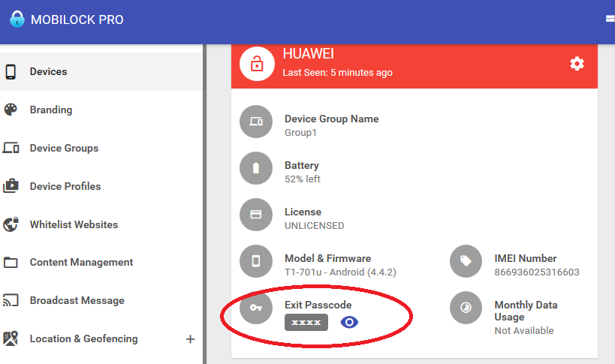Click the Group1 value
This screenshot has height=364, width=615.
[300, 133]
